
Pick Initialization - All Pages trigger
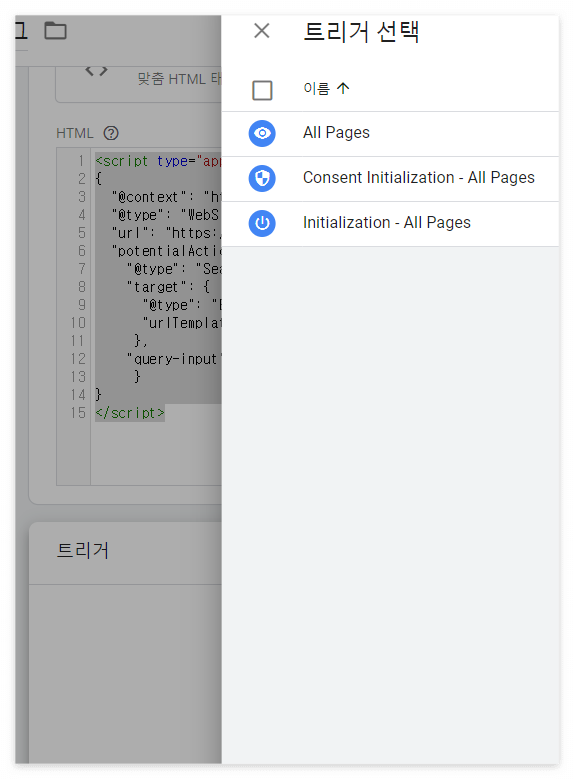tap(390, 224)
